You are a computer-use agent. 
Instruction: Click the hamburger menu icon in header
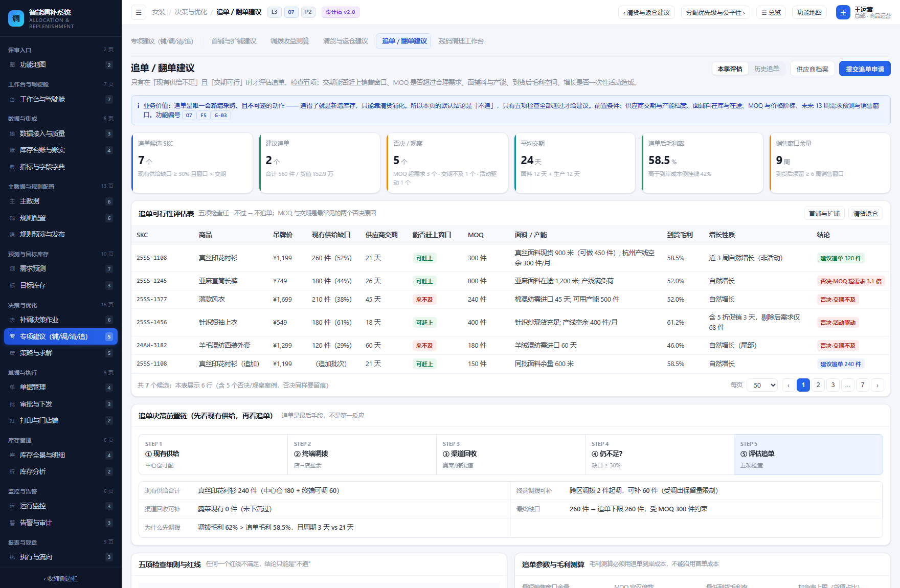click(x=138, y=12)
